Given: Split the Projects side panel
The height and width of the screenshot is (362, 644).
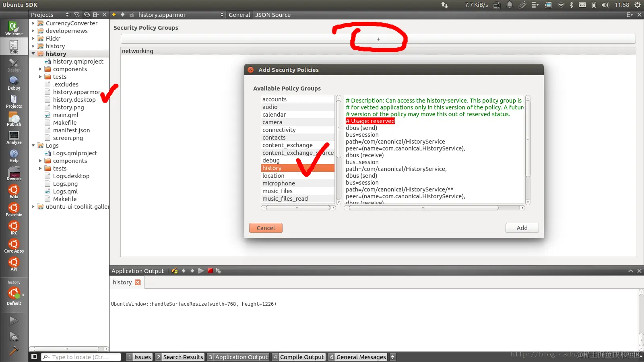Looking at the screenshot, I should (96, 14).
